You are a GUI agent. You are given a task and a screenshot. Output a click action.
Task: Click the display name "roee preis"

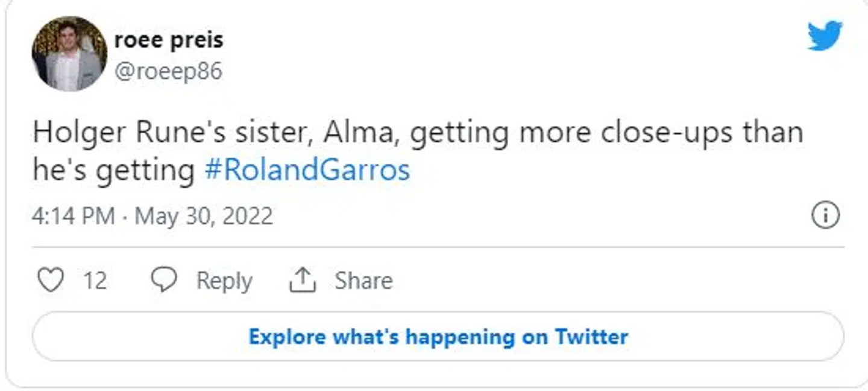point(169,40)
